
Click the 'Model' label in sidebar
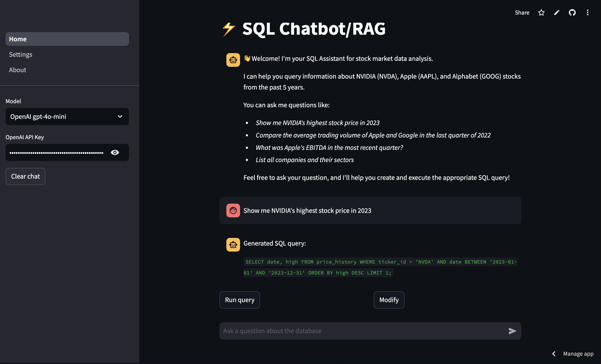tap(13, 101)
